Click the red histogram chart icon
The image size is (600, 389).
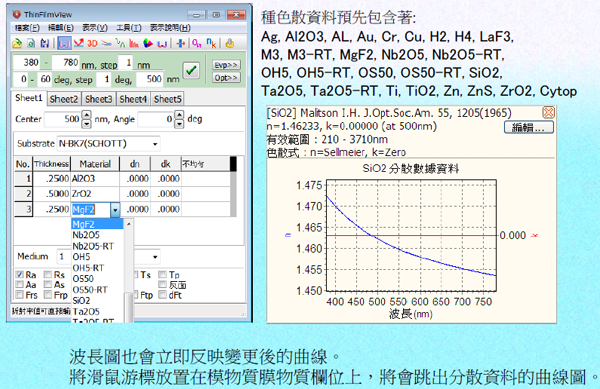[x=134, y=44]
